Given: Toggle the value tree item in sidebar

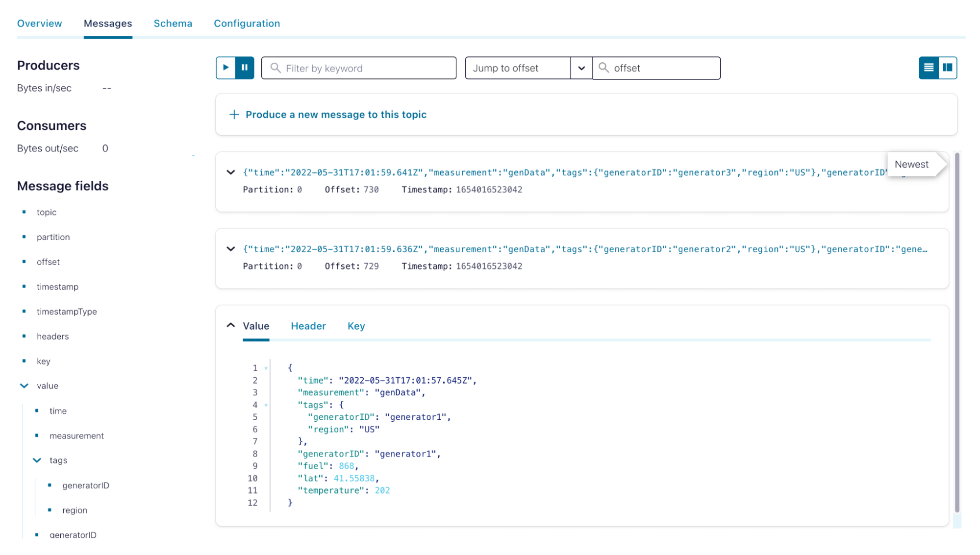Looking at the screenshot, I should coord(24,386).
